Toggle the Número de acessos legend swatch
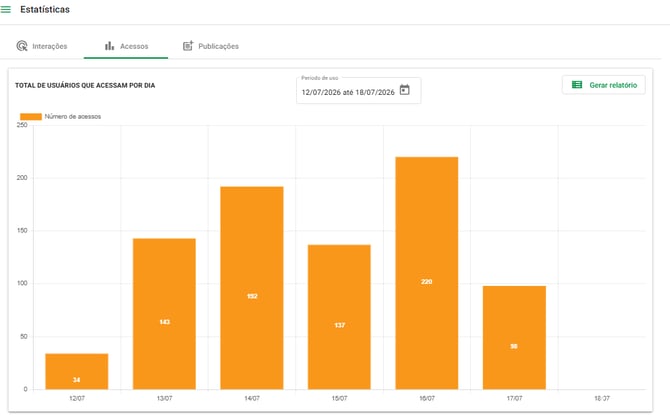The image size is (670, 417). point(31,116)
